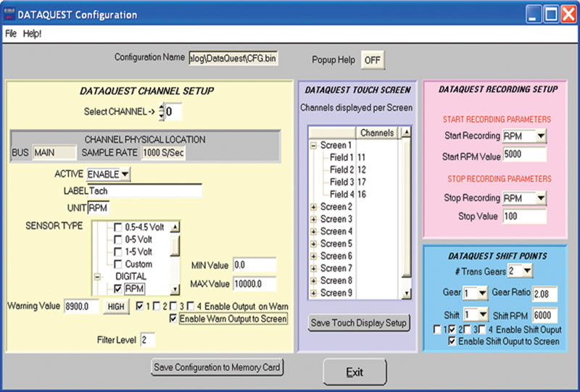Uncheck shift output 2 checkbox
The width and height of the screenshot is (580, 392).
(x=452, y=330)
